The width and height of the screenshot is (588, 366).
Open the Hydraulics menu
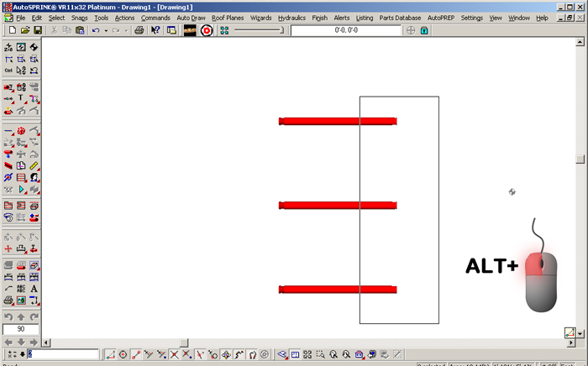(x=291, y=18)
